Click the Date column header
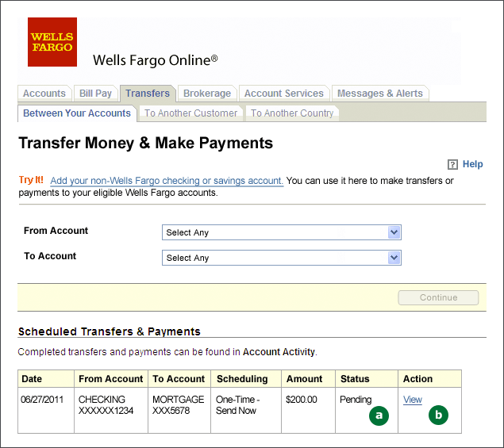504x448 pixels. pos(46,379)
